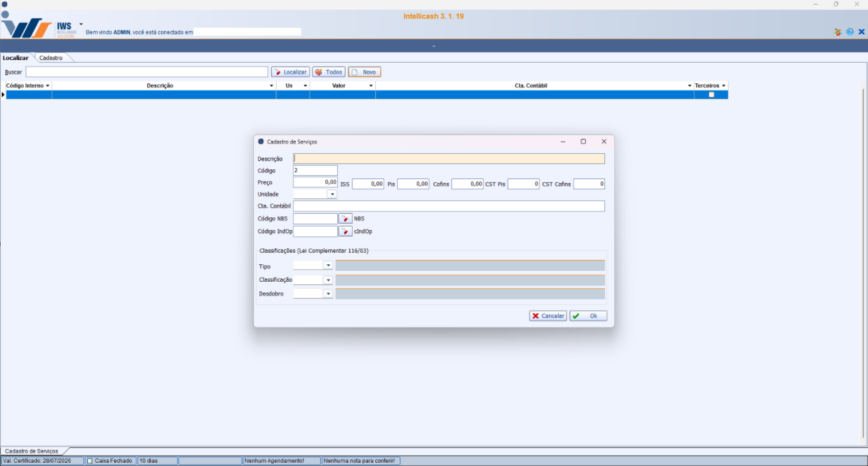Click the IWS logo menu arrow

(x=81, y=24)
